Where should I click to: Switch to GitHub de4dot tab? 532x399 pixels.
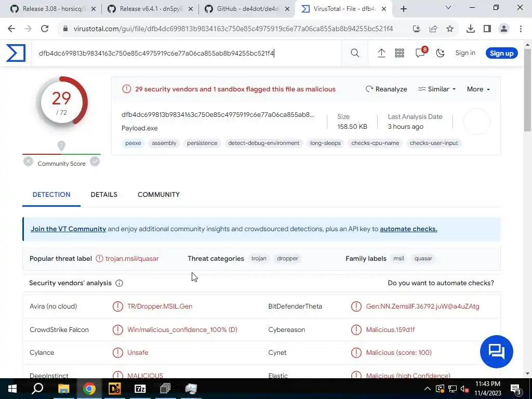point(247,9)
